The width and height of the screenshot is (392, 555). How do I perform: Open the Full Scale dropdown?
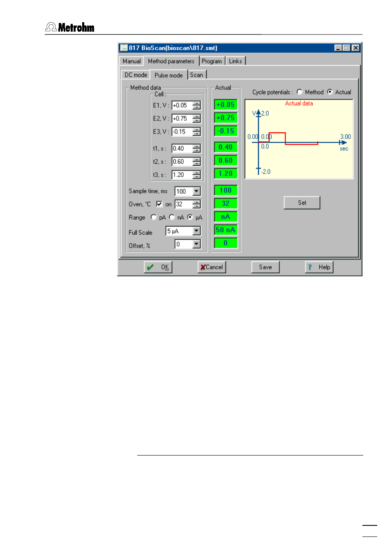click(x=197, y=231)
